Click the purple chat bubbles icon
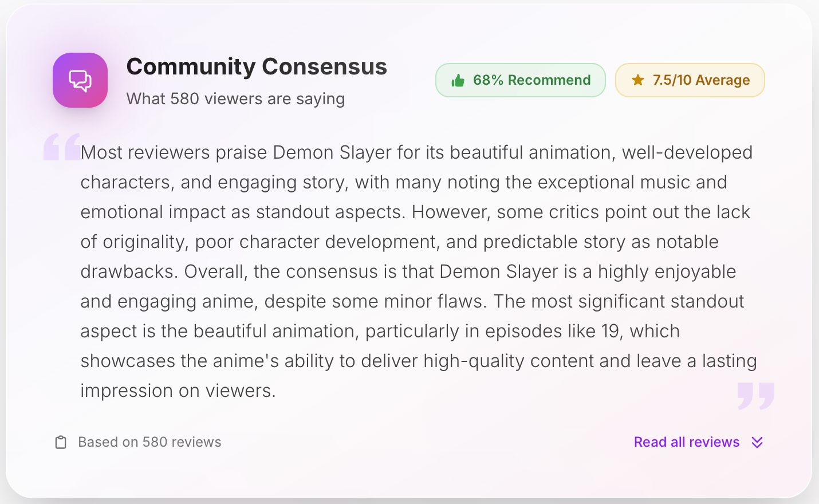Image resolution: width=819 pixels, height=504 pixels. pyautogui.click(x=80, y=80)
